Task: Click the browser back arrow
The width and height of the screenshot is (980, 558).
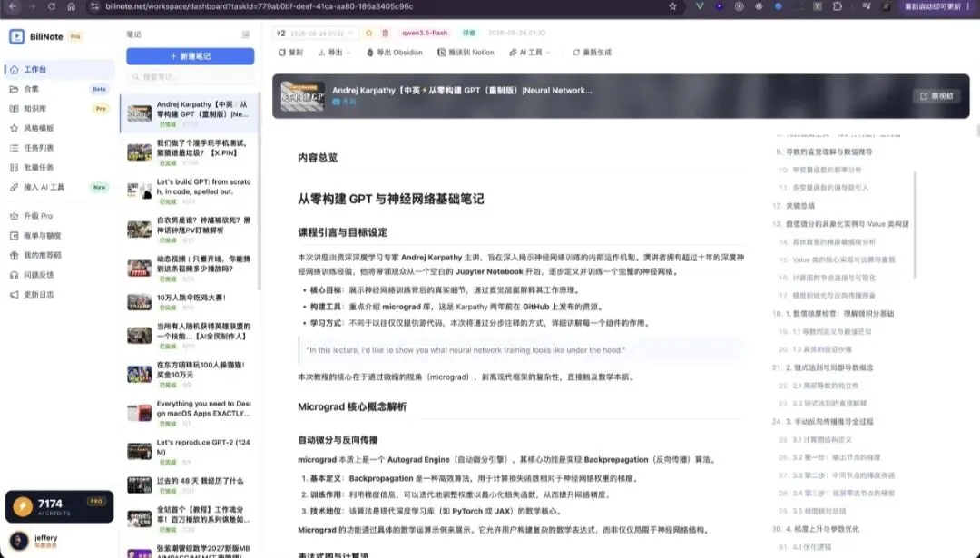Action: 13,6
